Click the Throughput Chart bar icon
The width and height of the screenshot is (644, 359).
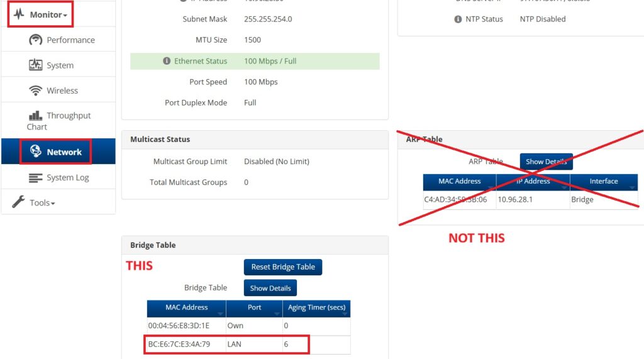(36, 116)
